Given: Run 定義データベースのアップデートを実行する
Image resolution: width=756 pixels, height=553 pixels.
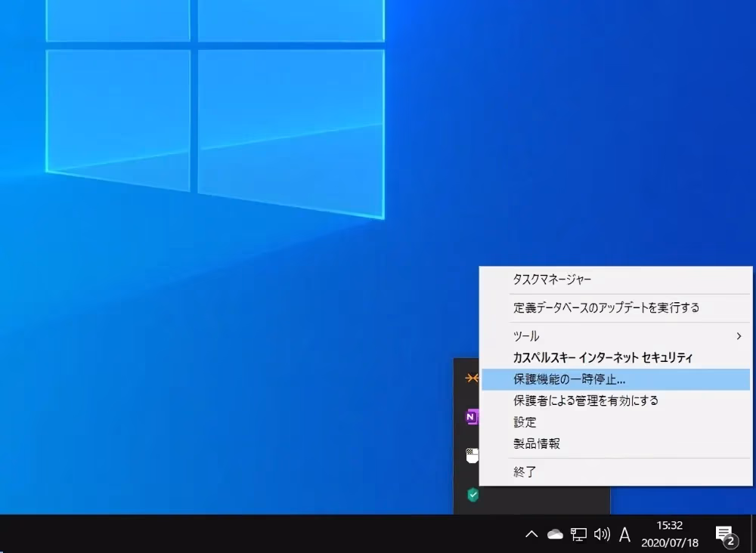Looking at the screenshot, I should tap(606, 307).
